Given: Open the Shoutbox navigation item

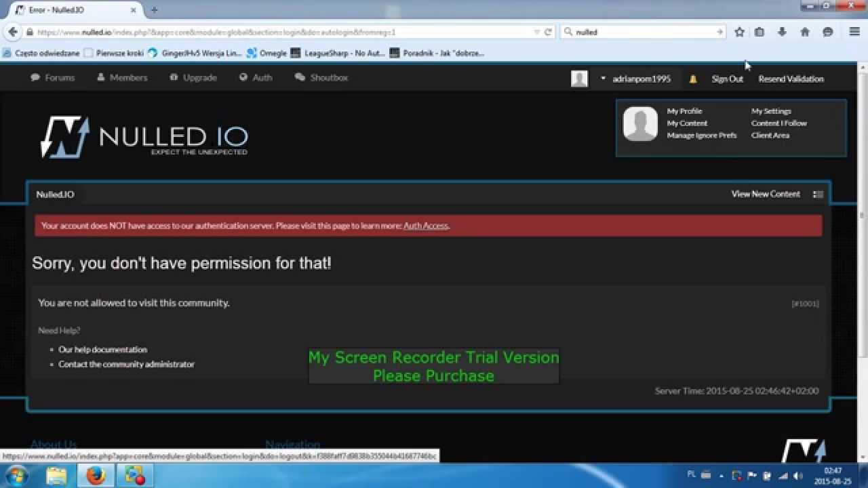Looking at the screenshot, I should pyautogui.click(x=321, y=78).
